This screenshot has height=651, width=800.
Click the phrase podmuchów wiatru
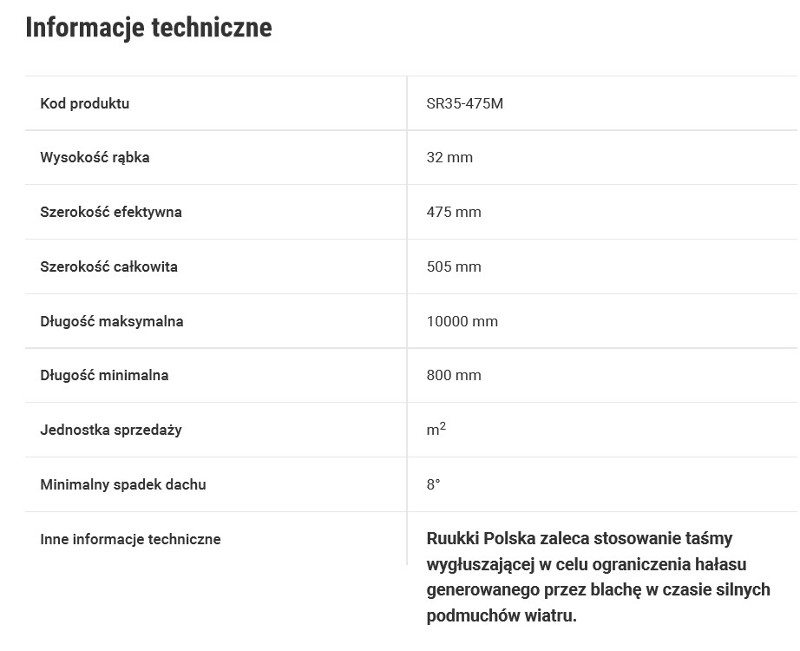(x=501, y=615)
